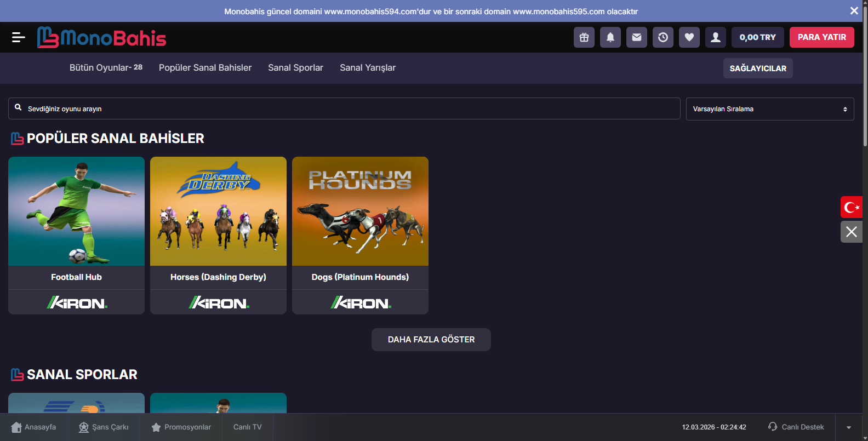The height and width of the screenshot is (441, 868).
Task: Open the messages envelope icon
Action: click(x=636, y=37)
